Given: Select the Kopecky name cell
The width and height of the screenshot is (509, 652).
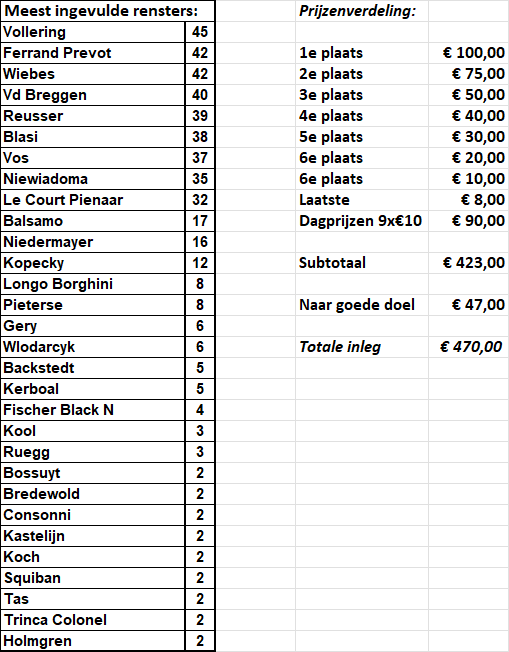Looking at the screenshot, I should pyautogui.click(x=93, y=263).
